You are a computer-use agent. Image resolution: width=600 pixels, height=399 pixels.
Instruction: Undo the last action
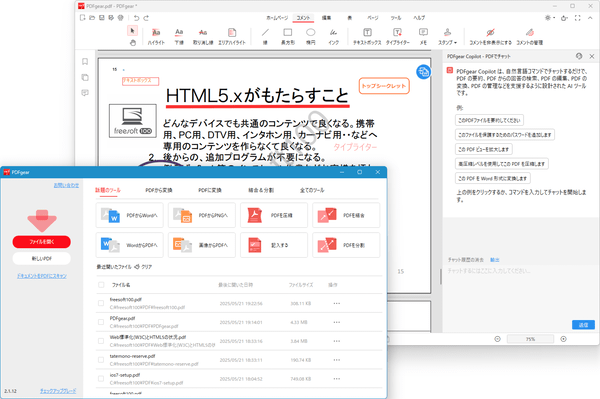(x=137, y=18)
